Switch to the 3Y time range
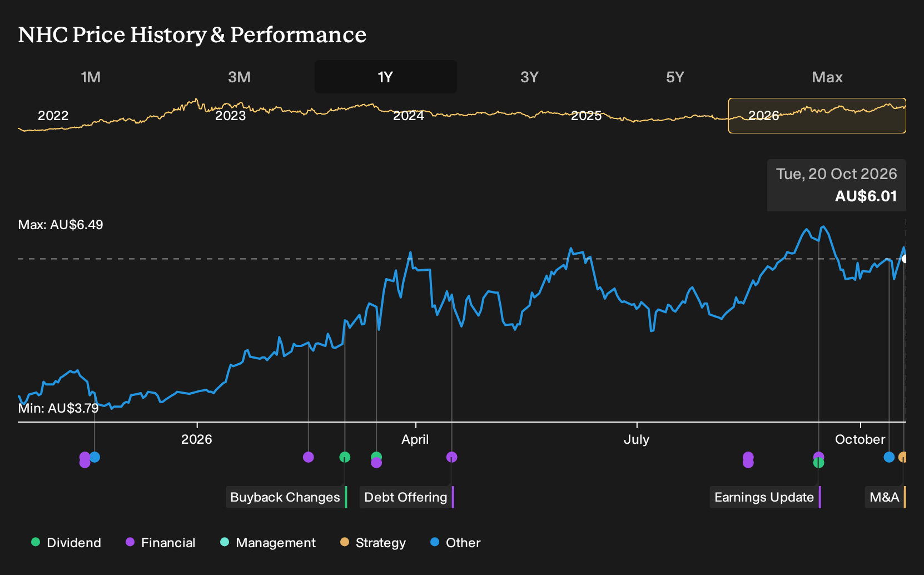Image resolution: width=924 pixels, height=575 pixels. (x=529, y=77)
